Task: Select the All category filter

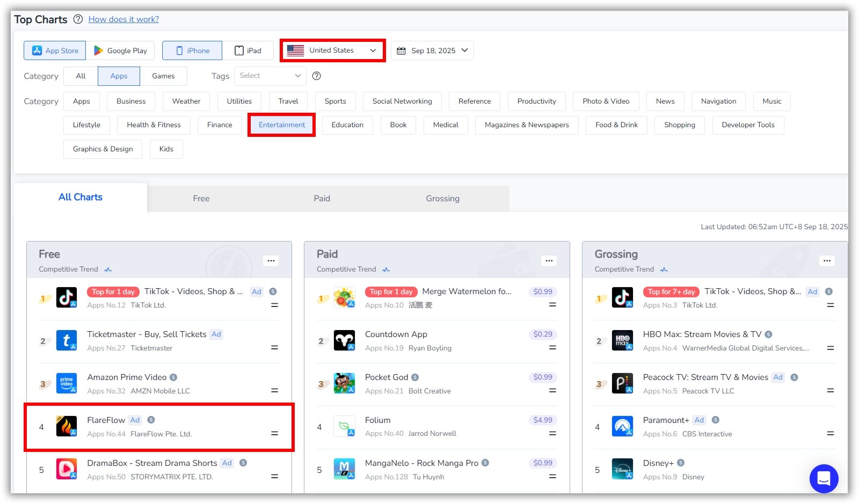Action: [81, 76]
